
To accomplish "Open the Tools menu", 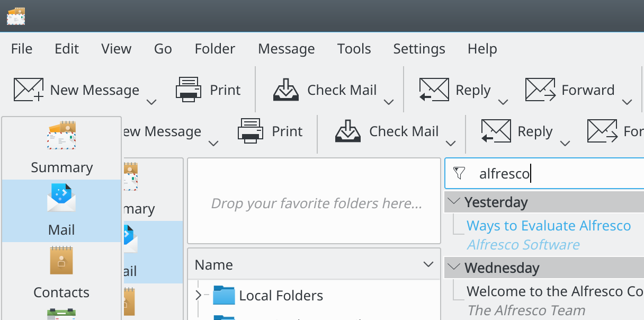I will coord(354,49).
